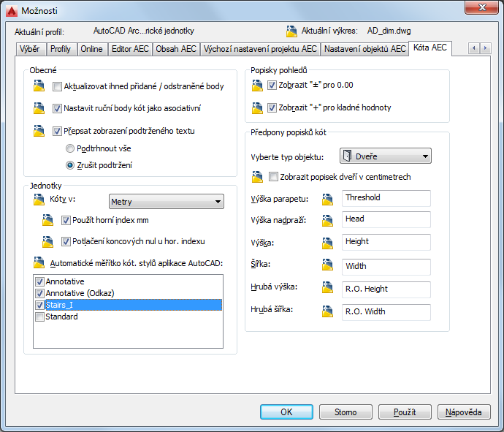Open 'Kóty v' Metry units dropdown
The image size is (504, 432).
[167, 202]
